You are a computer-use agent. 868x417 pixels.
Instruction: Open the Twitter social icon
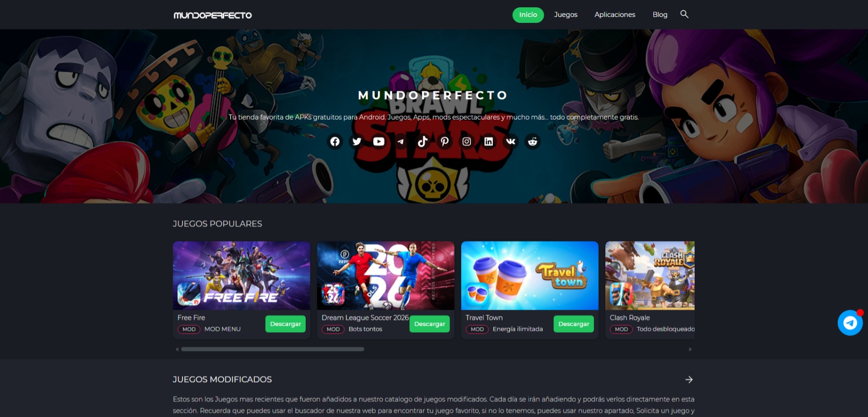[x=357, y=141]
